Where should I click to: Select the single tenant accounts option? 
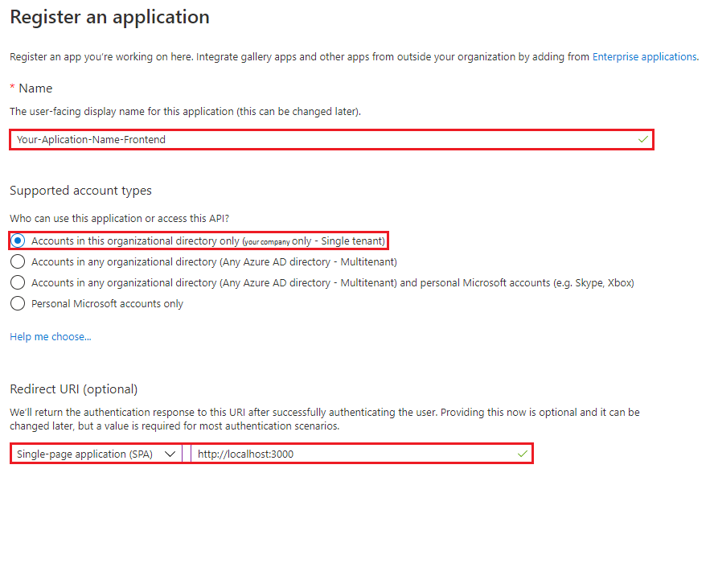18,241
